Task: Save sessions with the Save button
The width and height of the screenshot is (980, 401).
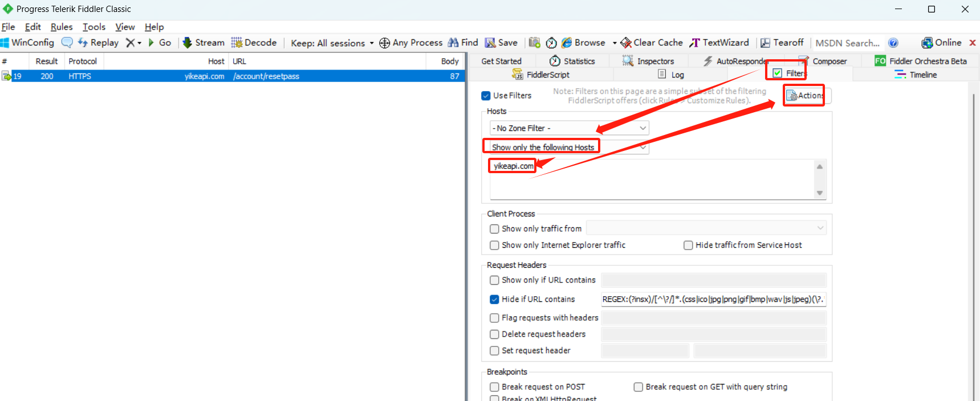Action: (x=501, y=43)
